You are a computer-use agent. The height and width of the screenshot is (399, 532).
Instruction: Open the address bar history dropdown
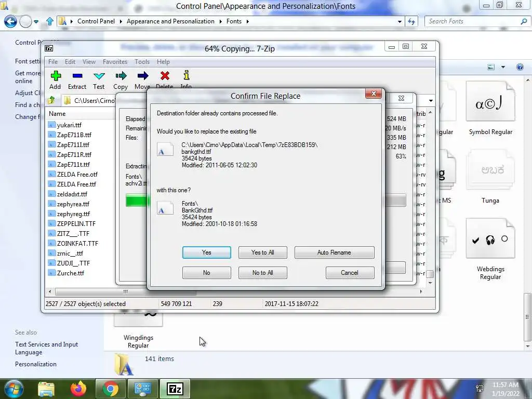(x=400, y=21)
